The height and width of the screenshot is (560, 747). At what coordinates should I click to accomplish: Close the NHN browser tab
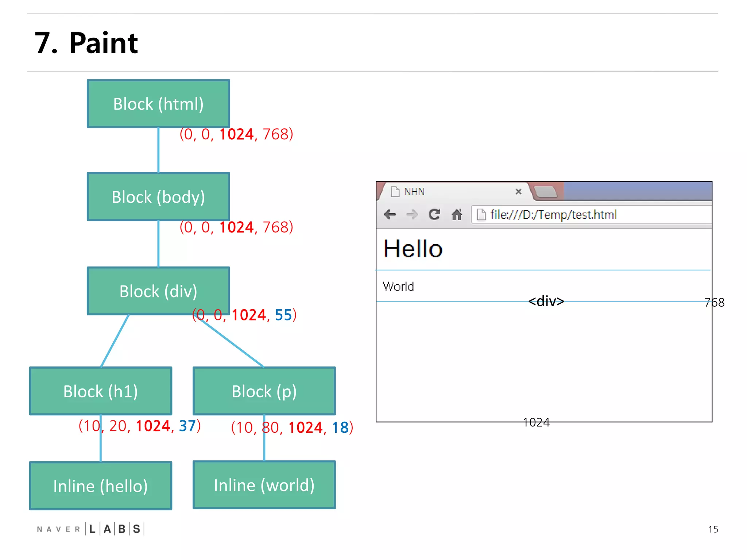click(x=518, y=192)
